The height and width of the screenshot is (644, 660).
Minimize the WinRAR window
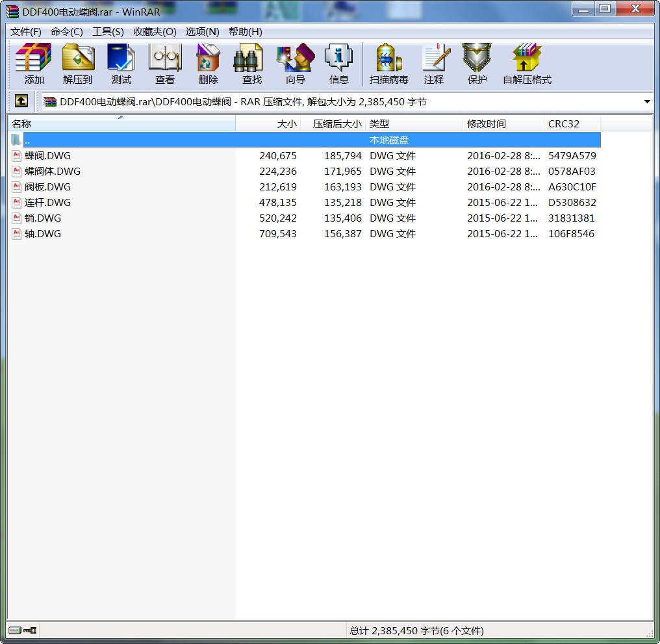point(583,9)
